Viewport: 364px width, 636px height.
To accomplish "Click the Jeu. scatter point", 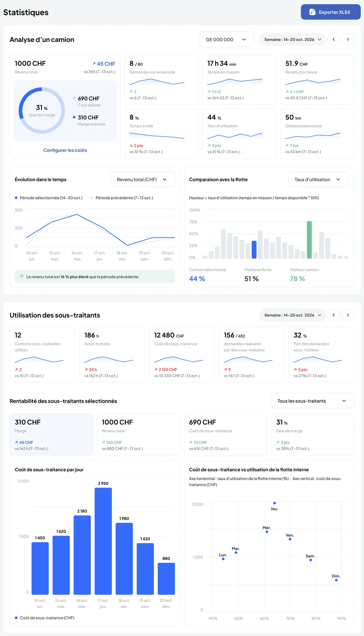I will (274, 503).
